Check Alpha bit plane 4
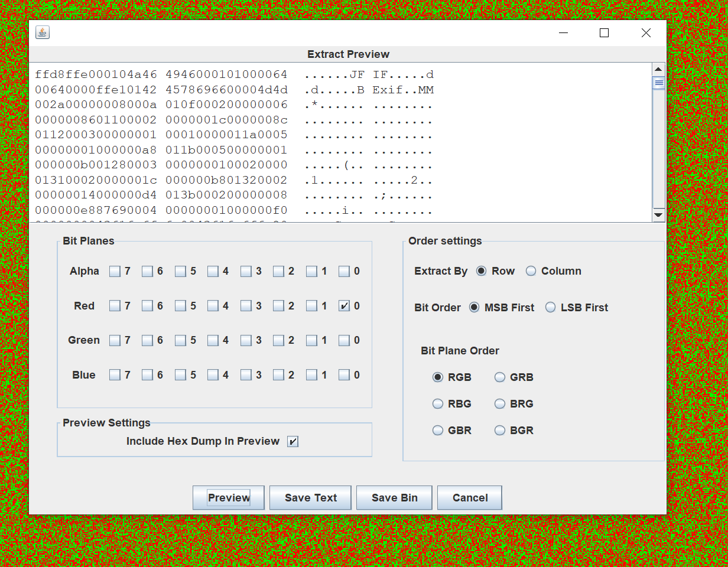The image size is (728, 567). (x=213, y=272)
